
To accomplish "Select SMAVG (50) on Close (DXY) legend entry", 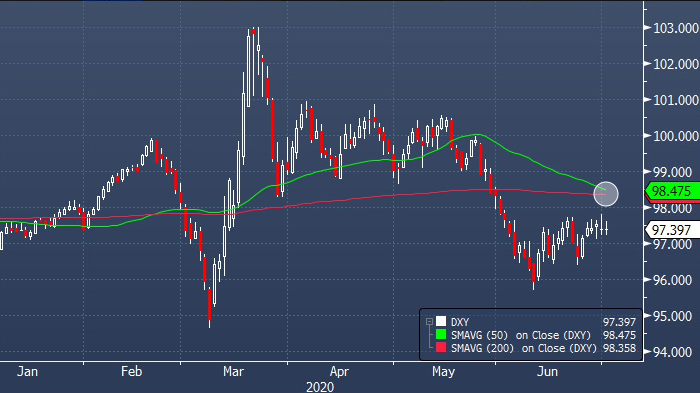I will [521, 335].
